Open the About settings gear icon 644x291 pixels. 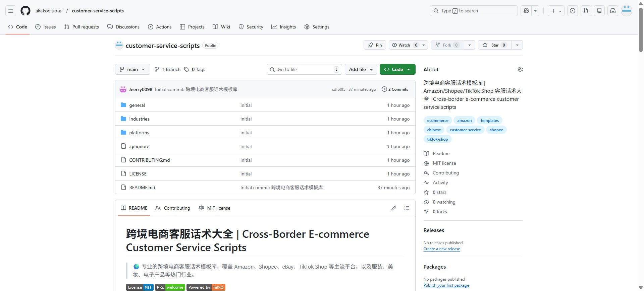click(520, 69)
